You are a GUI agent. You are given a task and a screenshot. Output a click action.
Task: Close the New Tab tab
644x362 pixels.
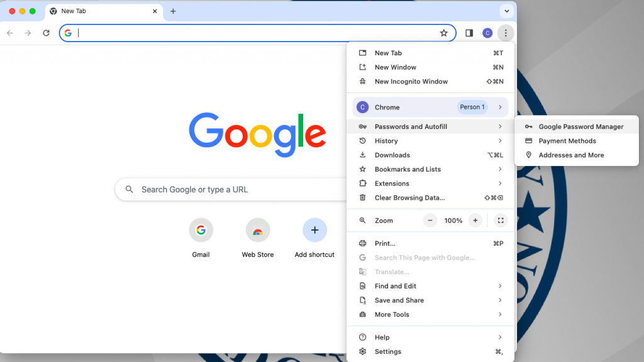point(155,11)
